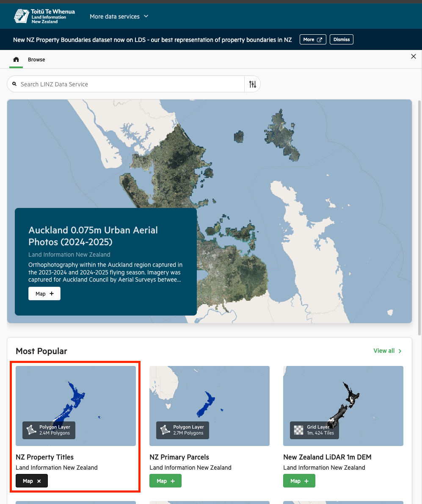Go to the home icon tab
Image resolution: width=422 pixels, height=504 pixels.
[x=16, y=59]
